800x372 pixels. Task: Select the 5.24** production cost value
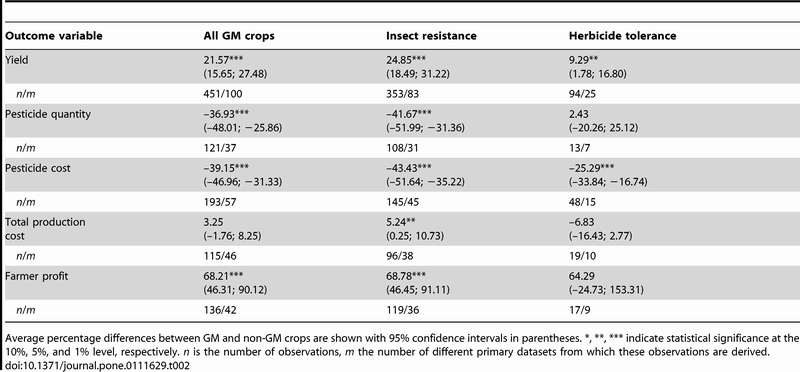point(402,222)
